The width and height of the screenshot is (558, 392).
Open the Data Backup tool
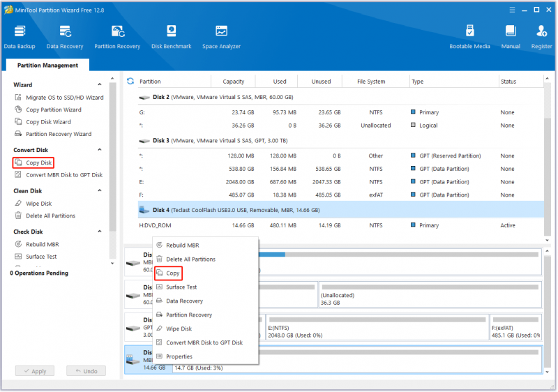click(20, 37)
